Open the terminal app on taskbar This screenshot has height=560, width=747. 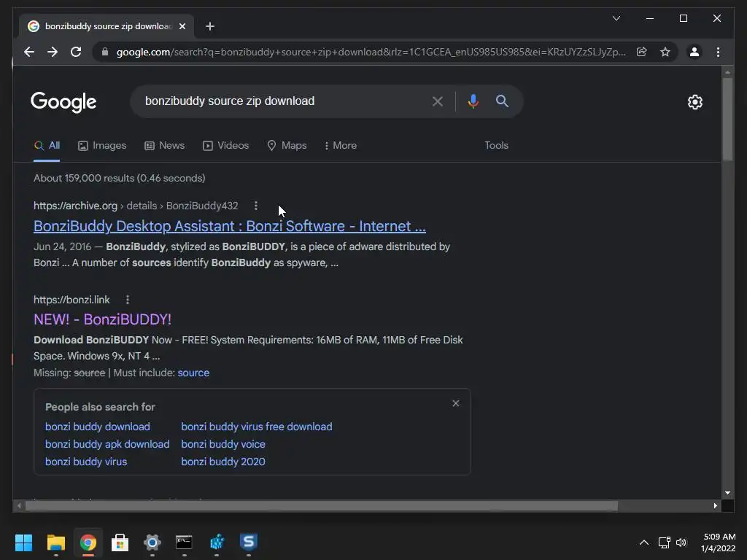coord(184,542)
